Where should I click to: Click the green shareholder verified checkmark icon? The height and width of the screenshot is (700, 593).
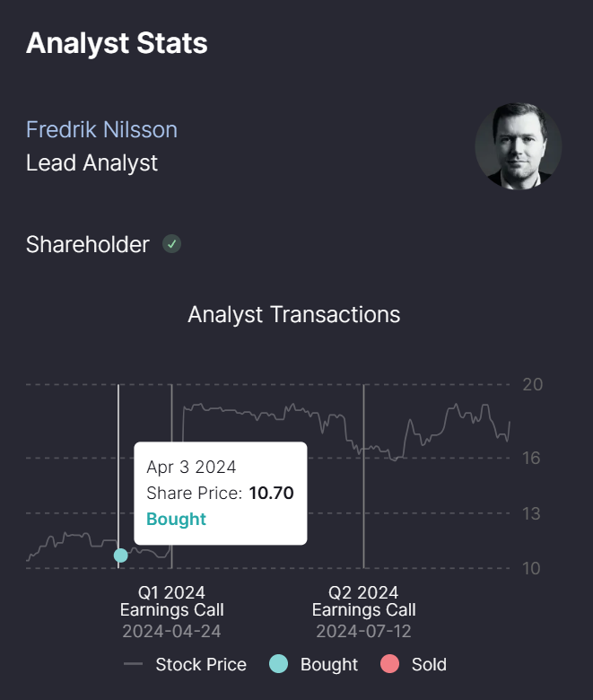[x=171, y=244]
